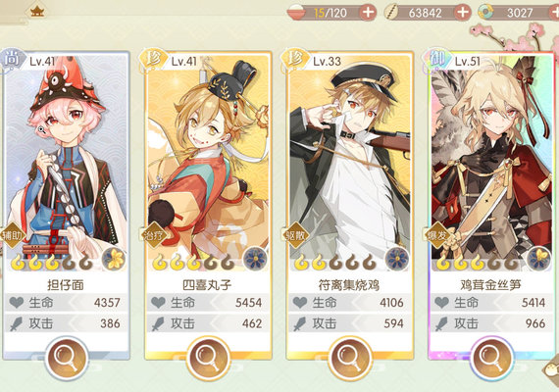Click the plus next to 15/120 stamina

[x=368, y=13]
